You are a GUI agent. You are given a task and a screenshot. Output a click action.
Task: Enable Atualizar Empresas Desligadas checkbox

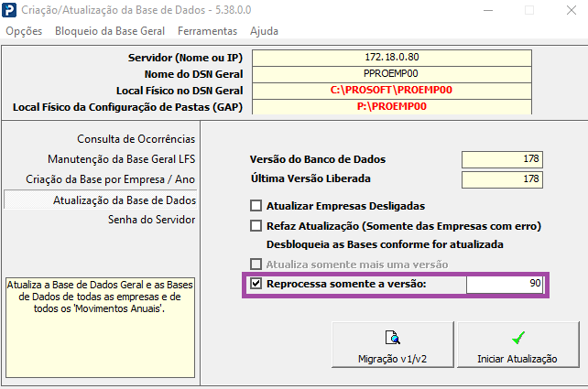tap(256, 206)
